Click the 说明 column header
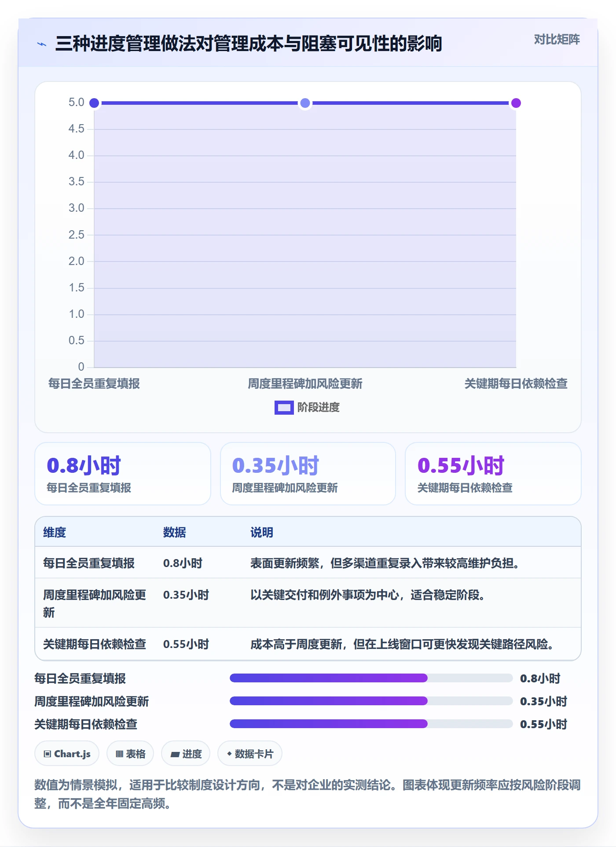 262,533
